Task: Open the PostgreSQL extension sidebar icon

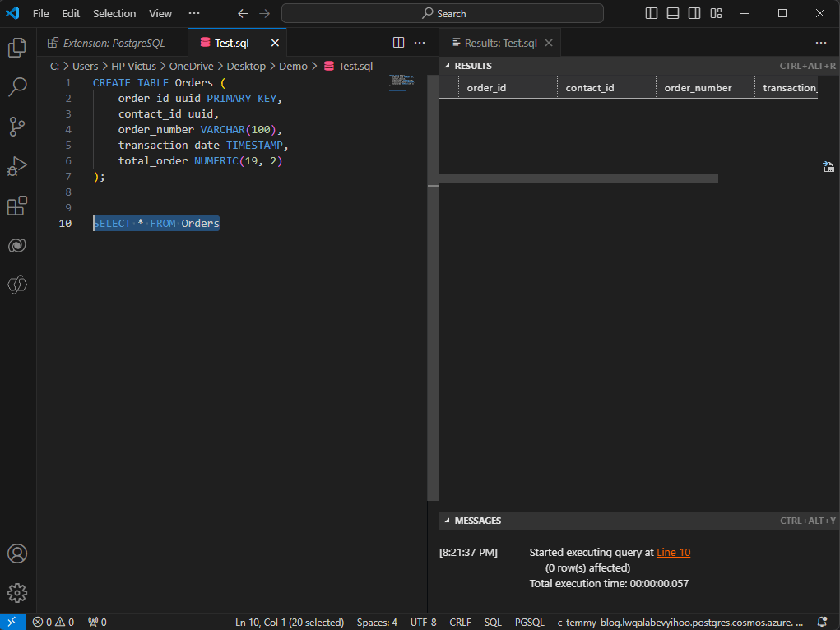Action: [x=17, y=285]
